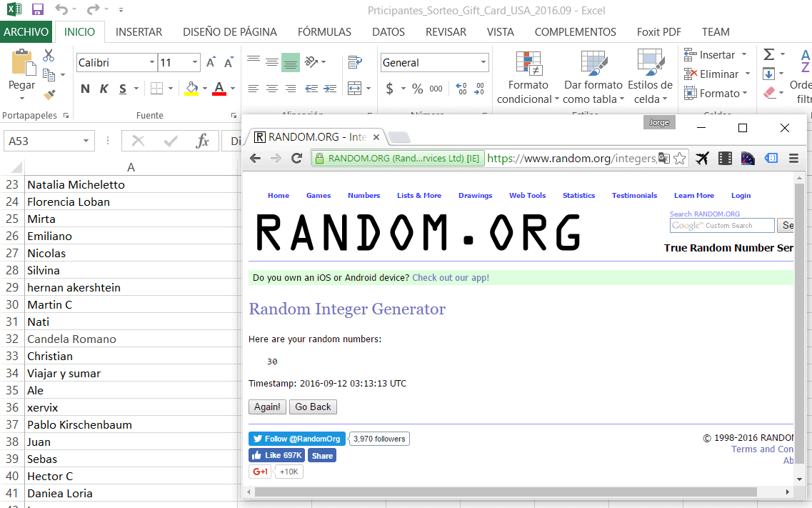The width and height of the screenshot is (812, 508).
Task: Enable middle vertical alignment
Action: pyautogui.click(x=272, y=63)
